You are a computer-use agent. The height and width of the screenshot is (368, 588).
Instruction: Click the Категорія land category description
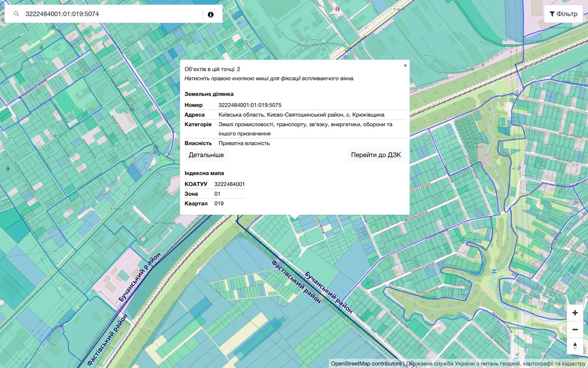[305, 129]
